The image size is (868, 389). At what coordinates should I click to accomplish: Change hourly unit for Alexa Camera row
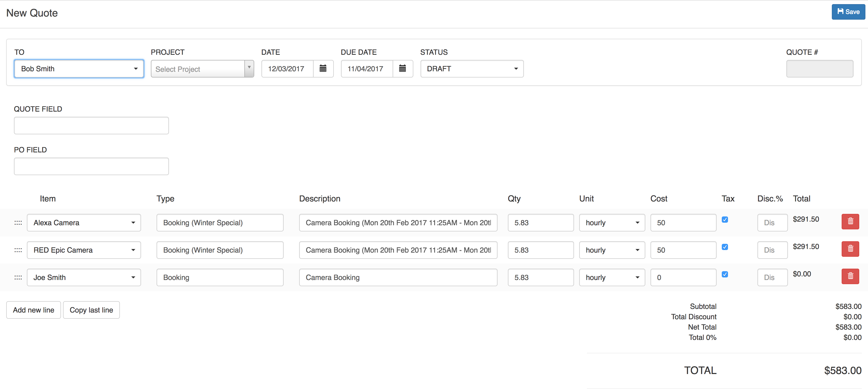tap(612, 223)
